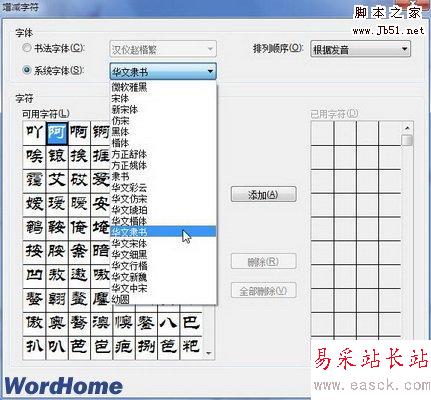This screenshot has height=400, width=431.
Task: Select the character 笆 in bottom row
Action: 168,347
